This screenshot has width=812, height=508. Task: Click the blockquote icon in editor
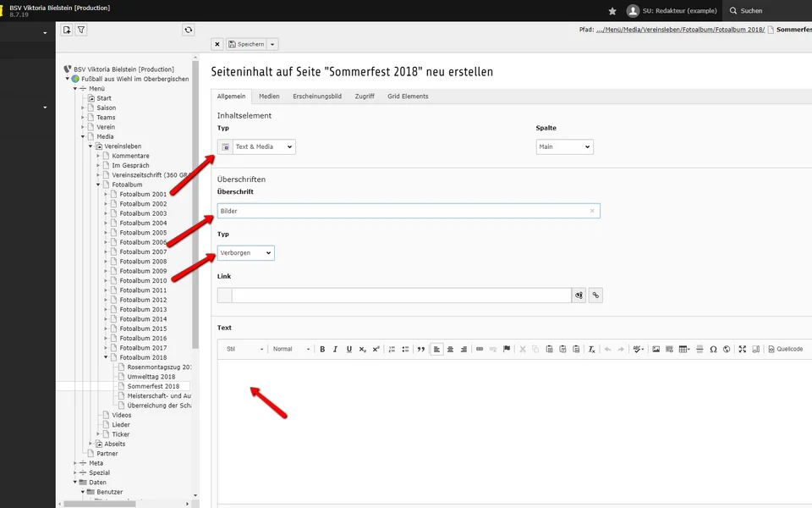pos(421,349)
